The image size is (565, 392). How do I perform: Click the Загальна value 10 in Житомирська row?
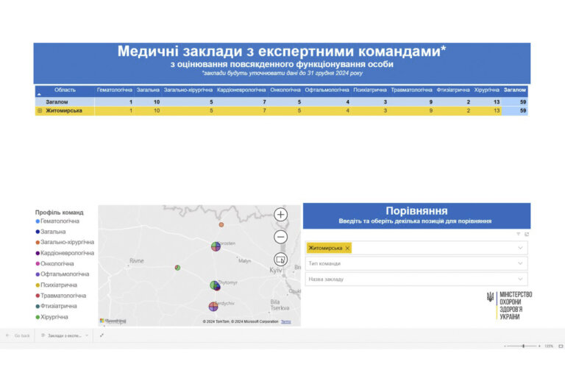tap(157, 110)
